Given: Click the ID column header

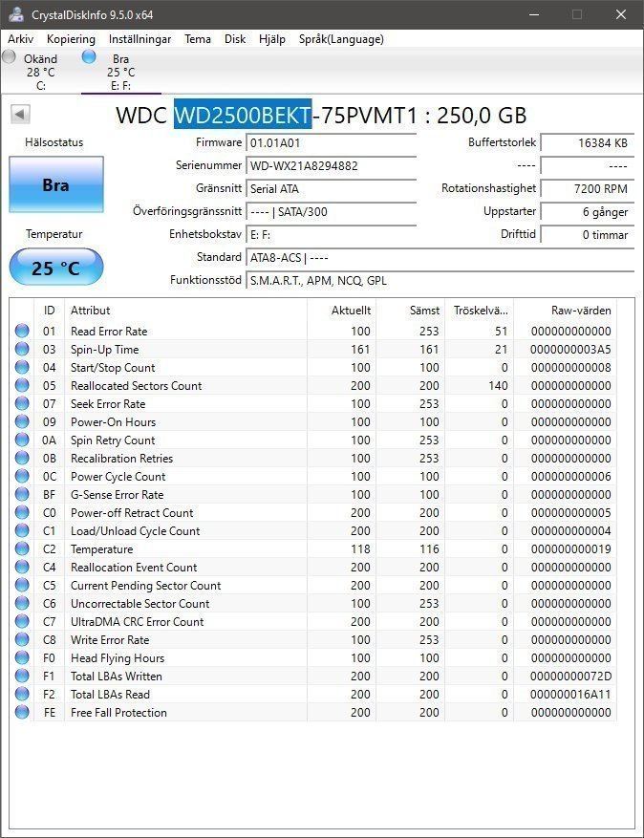Looking at the screenshot, I should click(49, 310).
